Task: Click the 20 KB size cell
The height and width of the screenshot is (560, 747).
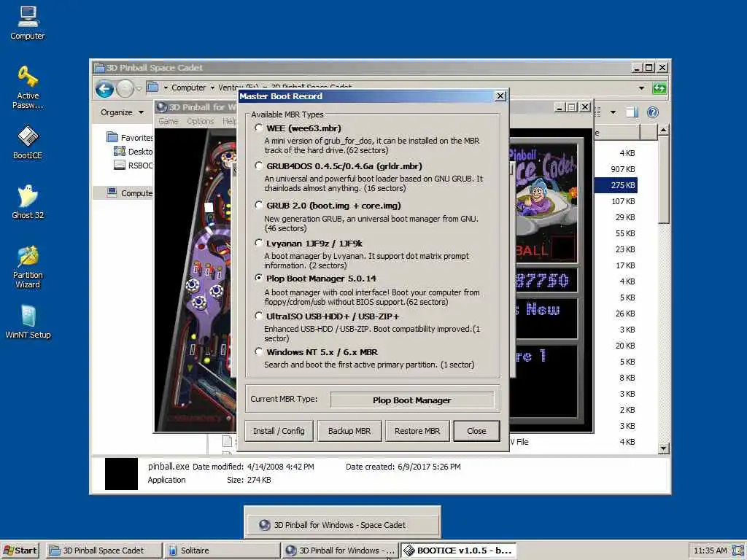Action: (x=625, y=345)
